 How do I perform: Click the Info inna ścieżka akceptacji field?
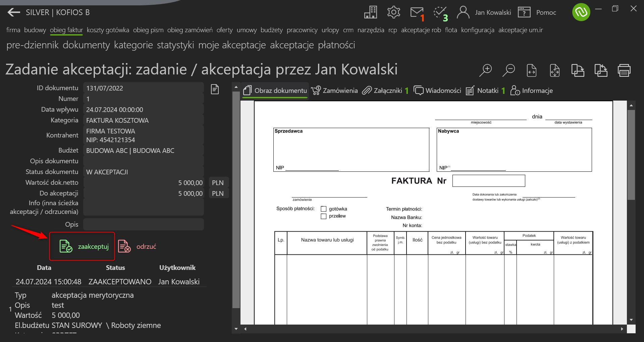(143, 207)
